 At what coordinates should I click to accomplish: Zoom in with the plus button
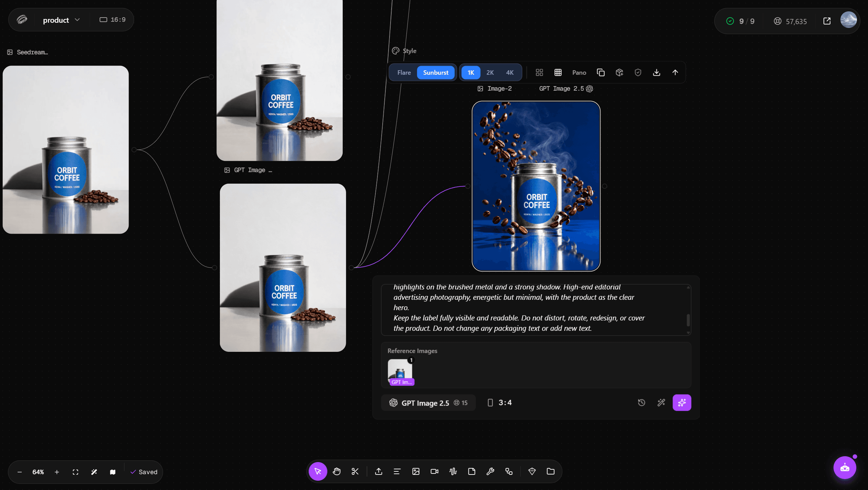(x=57, y=472)
